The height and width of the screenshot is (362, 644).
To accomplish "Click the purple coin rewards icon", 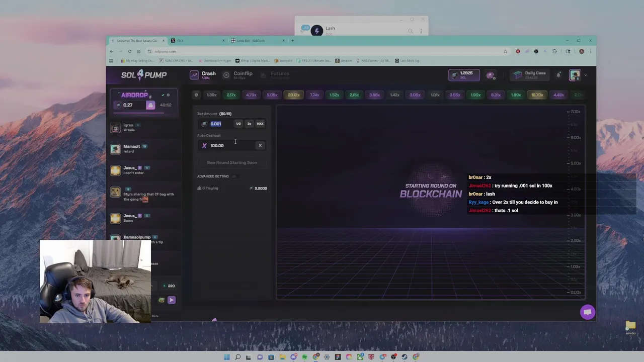I will click(490, 75).
